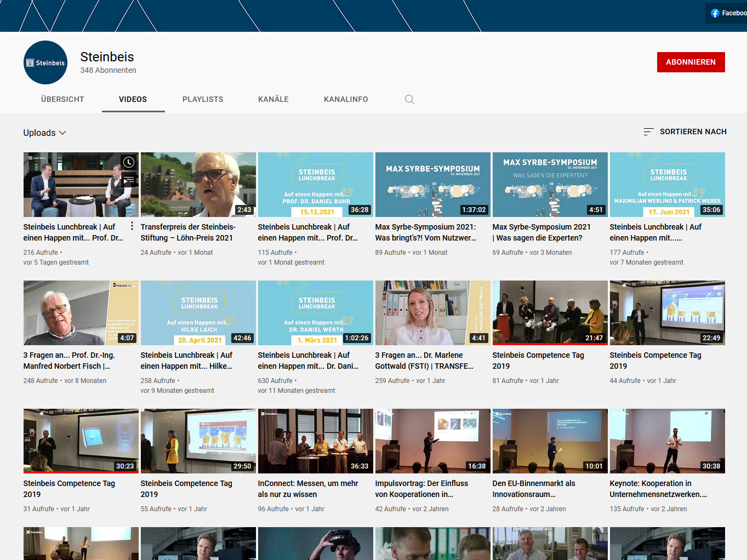Viewport: 747px width, 560px height.
Task: Play the 30:38 Keynote Kooperation thumbnail
Action: click(x=668, y=441)
